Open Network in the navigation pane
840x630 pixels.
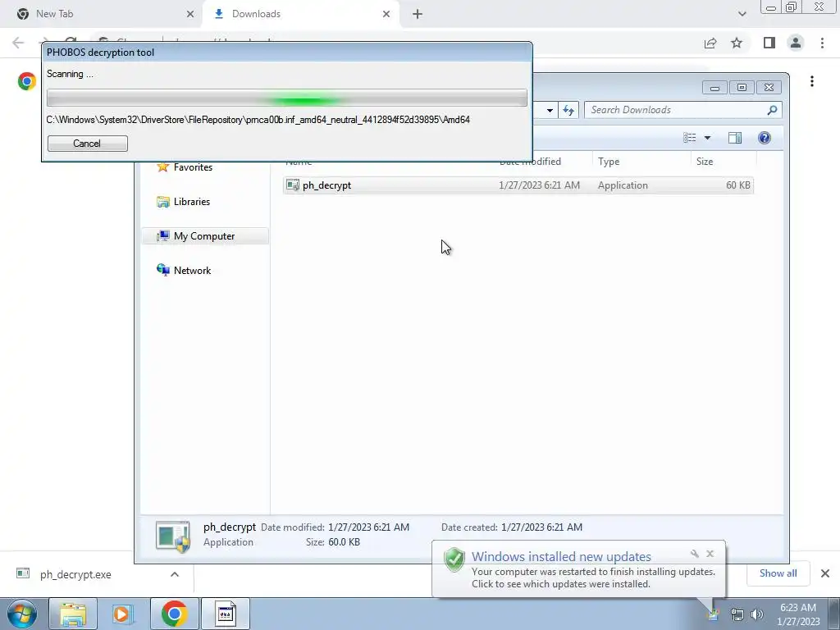tap(184, 271)
